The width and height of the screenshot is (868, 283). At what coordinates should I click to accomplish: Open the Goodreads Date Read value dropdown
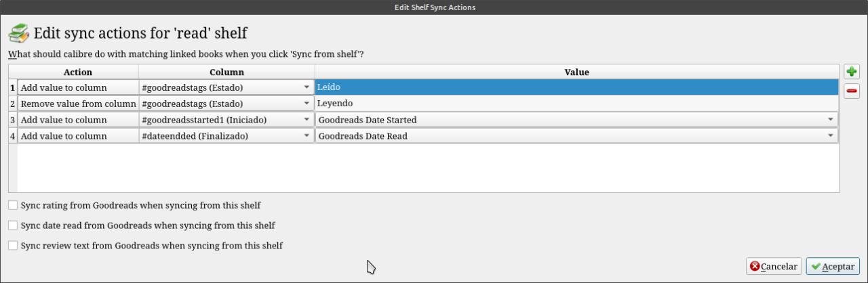[x=831, y=136]
